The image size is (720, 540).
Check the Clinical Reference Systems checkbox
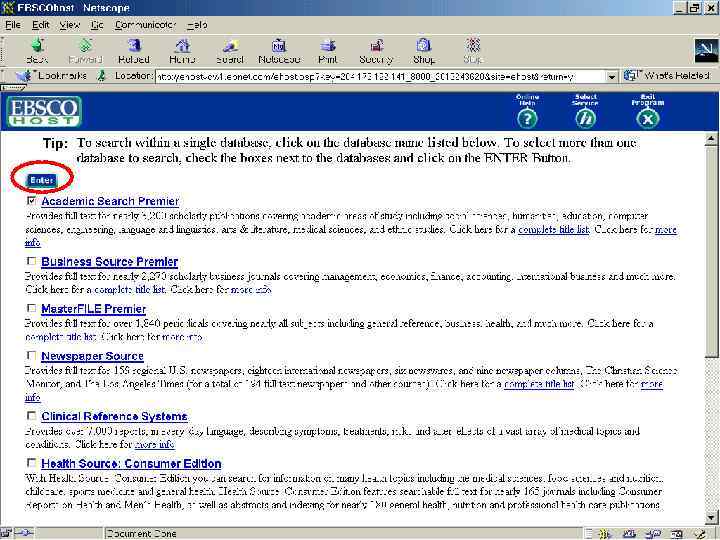(x=31, y=416)
